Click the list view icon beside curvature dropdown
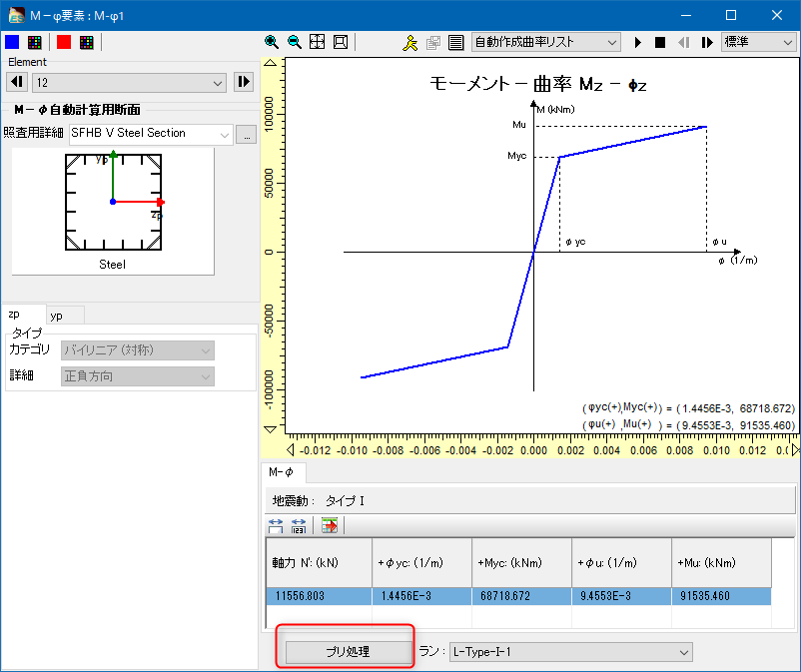The height and width of the screenshot is (672, 801). pos(455,42)
